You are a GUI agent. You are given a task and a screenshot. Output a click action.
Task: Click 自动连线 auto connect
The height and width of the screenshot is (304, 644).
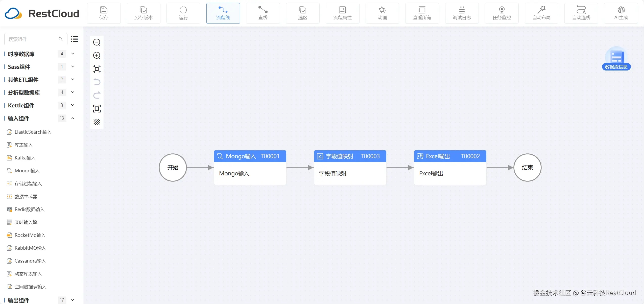click(581, 13)
